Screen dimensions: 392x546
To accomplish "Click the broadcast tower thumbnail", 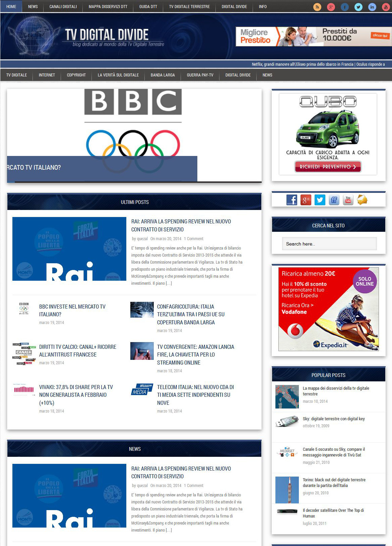I will pos(287,490).
